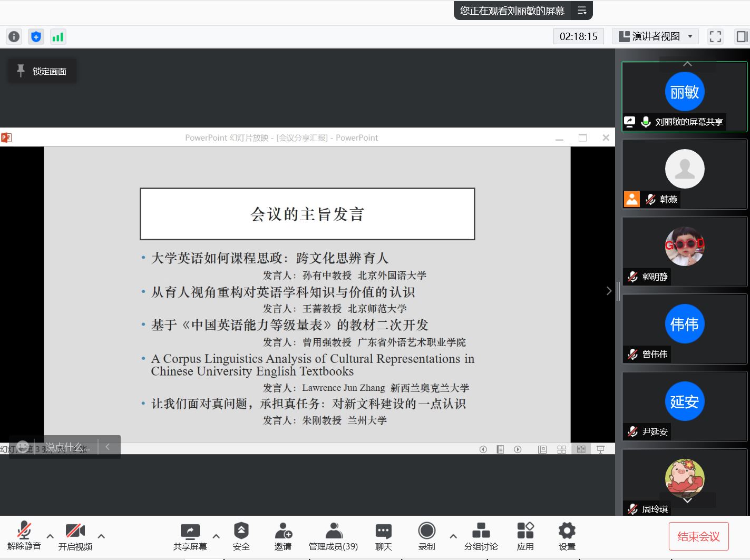Screen dimensions: 750x560
Task: Click the blue security shield icon
Action: tap(36, 37)
